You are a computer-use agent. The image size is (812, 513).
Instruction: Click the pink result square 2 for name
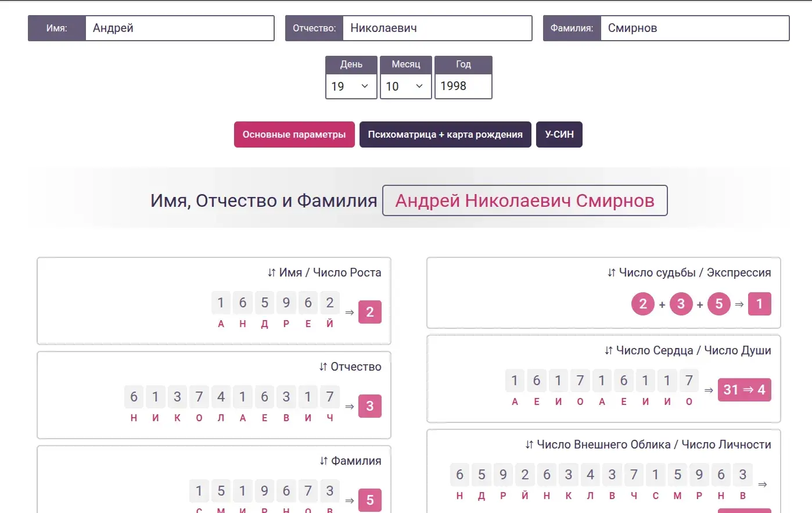click(369, 312)
